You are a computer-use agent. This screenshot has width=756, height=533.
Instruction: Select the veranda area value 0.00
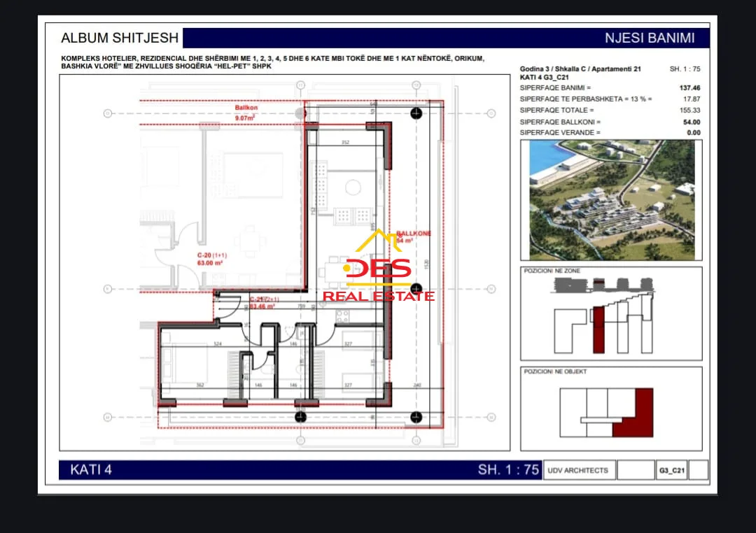pos(693,132)
